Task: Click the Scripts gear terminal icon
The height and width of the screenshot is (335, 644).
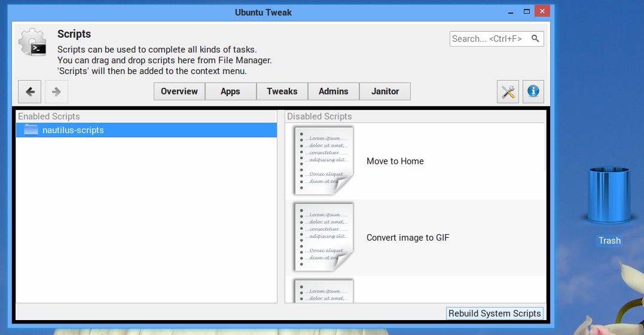Action: tap(33, 42)
